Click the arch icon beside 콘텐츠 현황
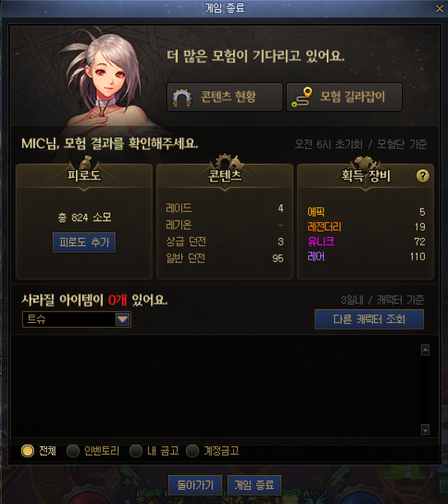Screen dimensions: 448x504 click(x=182, y=97)
